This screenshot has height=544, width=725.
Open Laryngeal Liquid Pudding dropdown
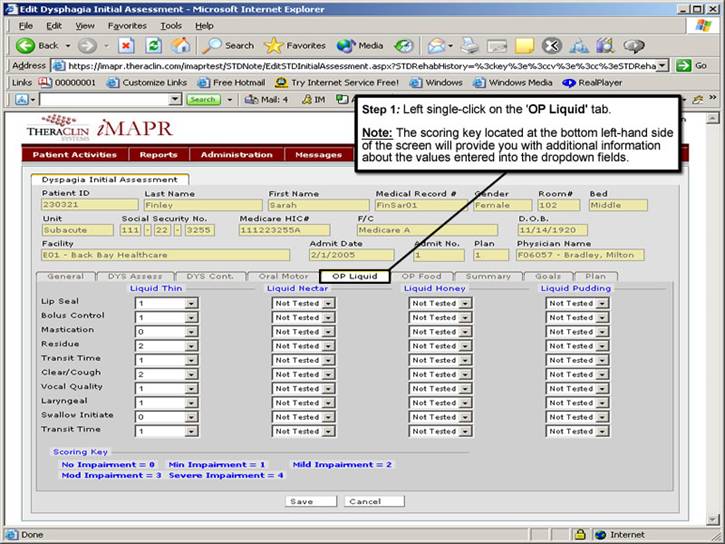pyautogui.click(x=602, y=403)
